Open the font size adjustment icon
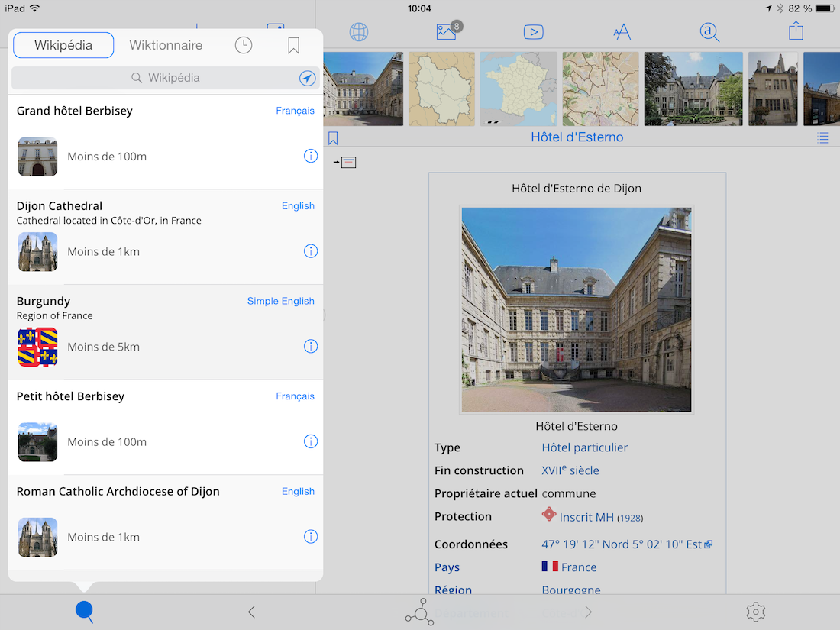Screen dimensions: 840x630 pos(622,32)
